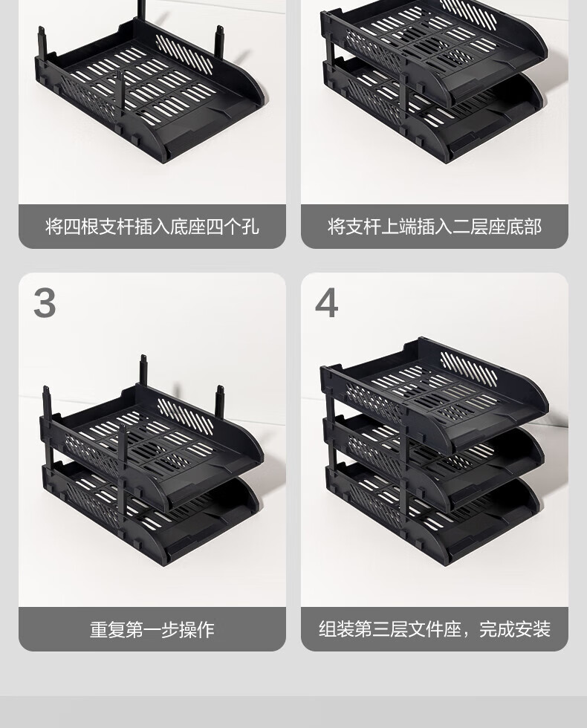Screen dimensions: 587x728
Task: Click the top tray in step 4 photo
Action: (x=434, y=393)
